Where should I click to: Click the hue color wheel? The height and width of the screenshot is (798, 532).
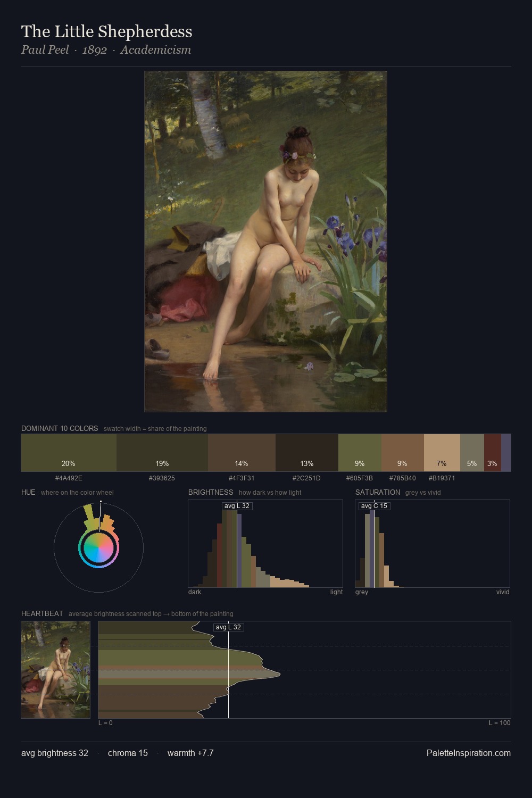tap(98, 547)
